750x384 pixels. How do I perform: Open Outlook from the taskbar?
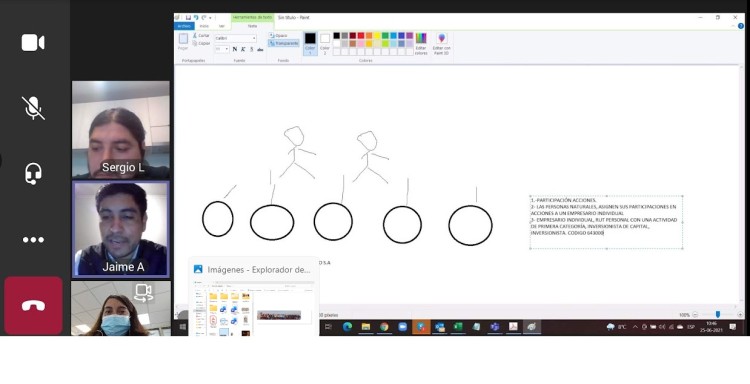(440, 327)
